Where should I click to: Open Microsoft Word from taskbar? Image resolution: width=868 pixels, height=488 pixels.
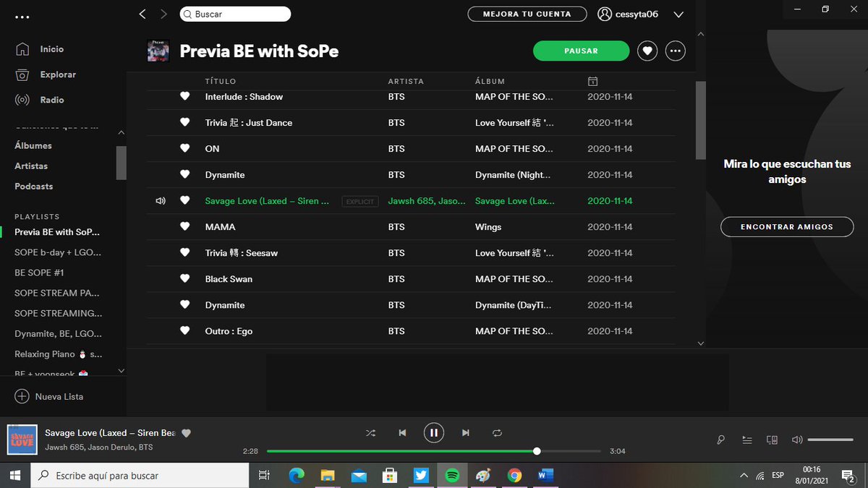click(545, 475)
